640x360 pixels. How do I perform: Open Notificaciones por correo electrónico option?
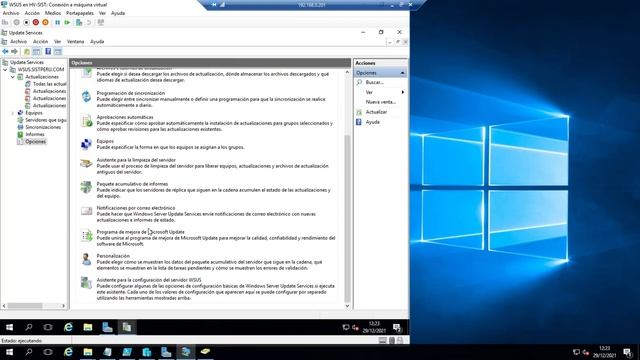[x=136, y=208]
